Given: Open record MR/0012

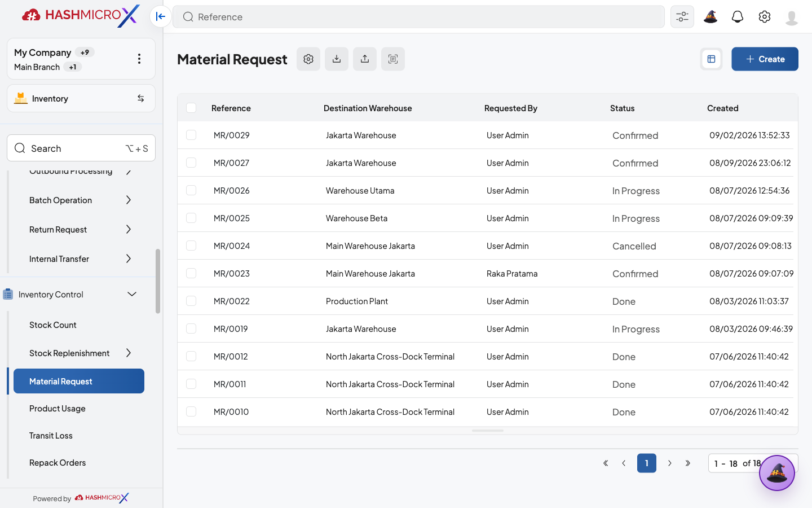Looking at the screenshot, I should pos(231,356).
